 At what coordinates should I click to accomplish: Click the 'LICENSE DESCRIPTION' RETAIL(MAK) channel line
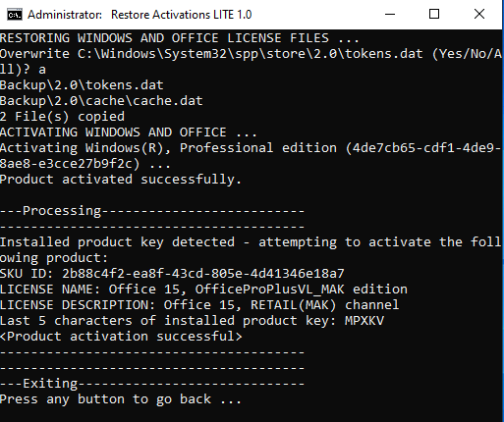199,305
